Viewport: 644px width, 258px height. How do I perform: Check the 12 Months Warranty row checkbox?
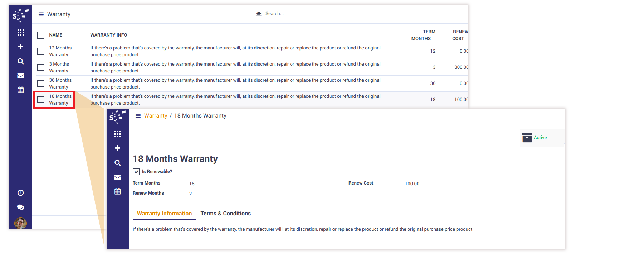(x=41, y=51)
